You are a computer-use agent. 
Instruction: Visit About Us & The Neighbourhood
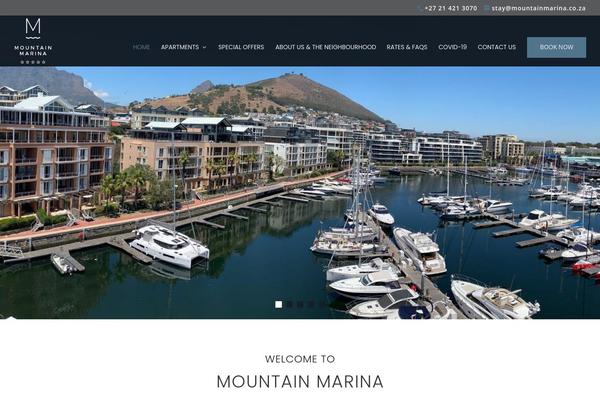[326, 47]
